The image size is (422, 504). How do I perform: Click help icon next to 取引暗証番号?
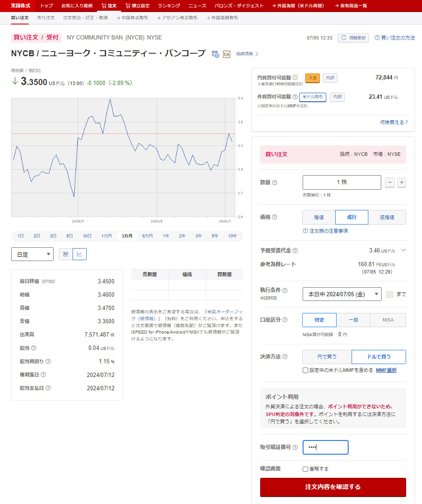pyautogui.click(x=295, y=447)
